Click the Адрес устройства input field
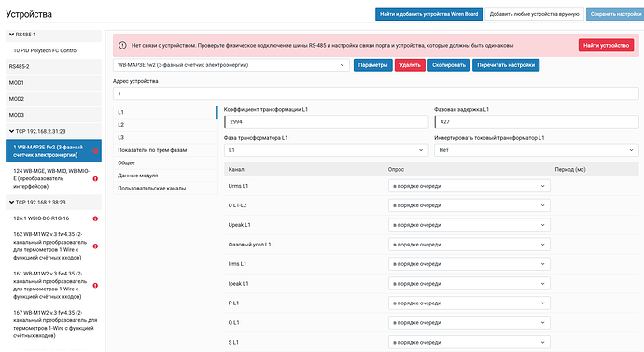Viewport: 644px width, 352px height. click(x=376, y=93)
